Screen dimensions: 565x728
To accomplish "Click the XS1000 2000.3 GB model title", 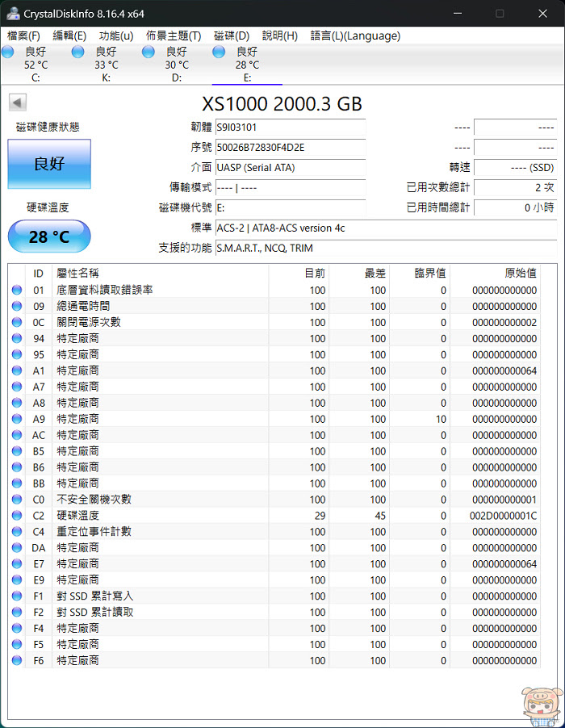I will pos(282,103).
